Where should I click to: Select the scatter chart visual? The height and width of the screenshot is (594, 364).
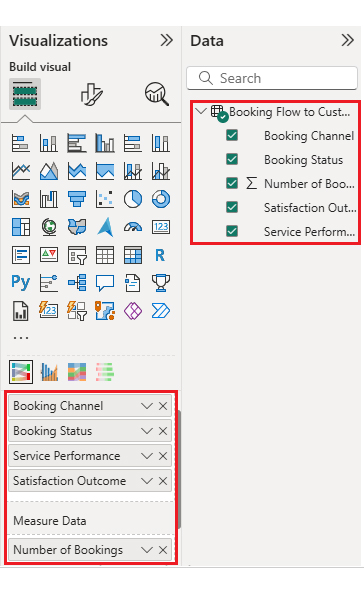point(105,199)
